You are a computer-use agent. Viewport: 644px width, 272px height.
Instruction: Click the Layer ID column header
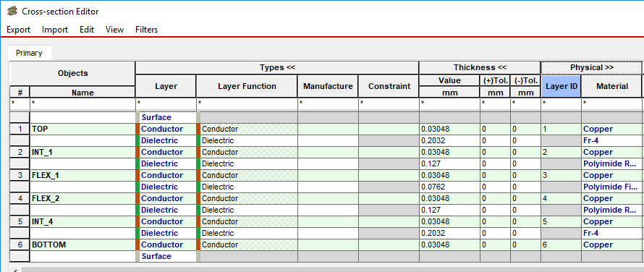click(561, 86)
